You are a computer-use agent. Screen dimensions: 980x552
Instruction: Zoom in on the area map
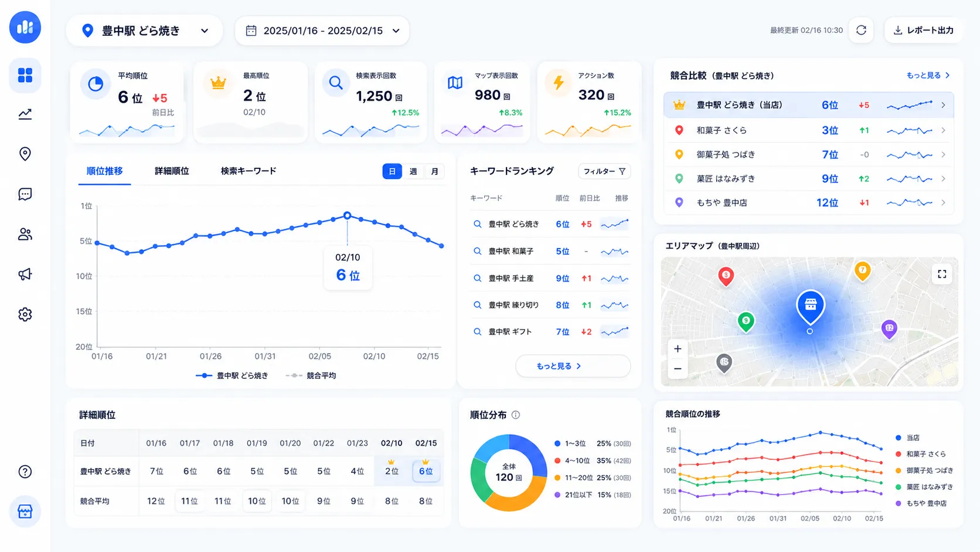coord(678,349)
